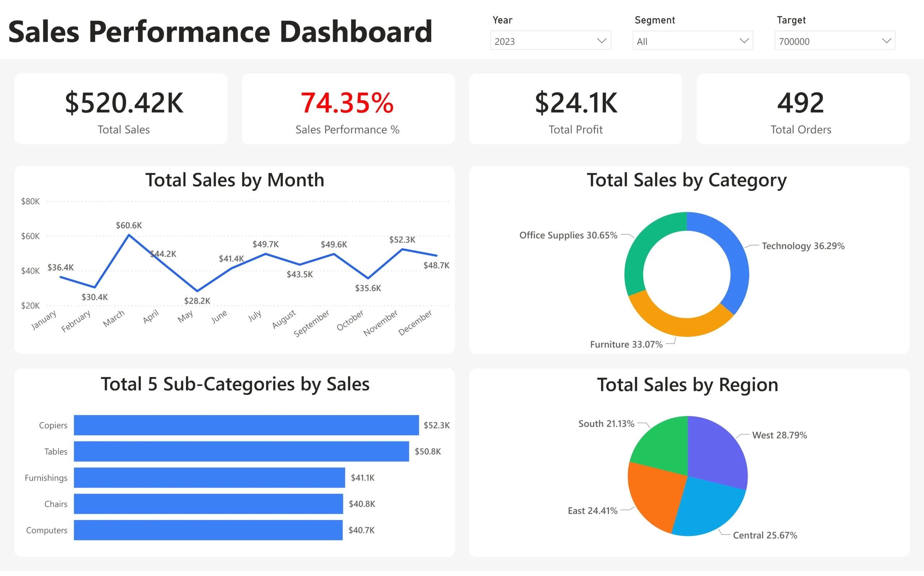Click the Furnishings bar in sub-categories chart

tap(209, 478)
